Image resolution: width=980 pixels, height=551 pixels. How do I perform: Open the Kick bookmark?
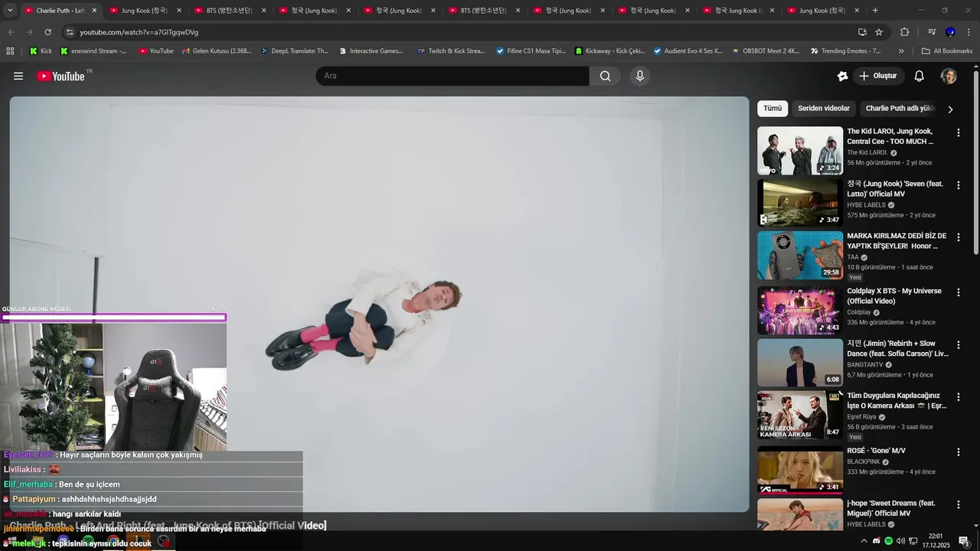coord(41,51)
